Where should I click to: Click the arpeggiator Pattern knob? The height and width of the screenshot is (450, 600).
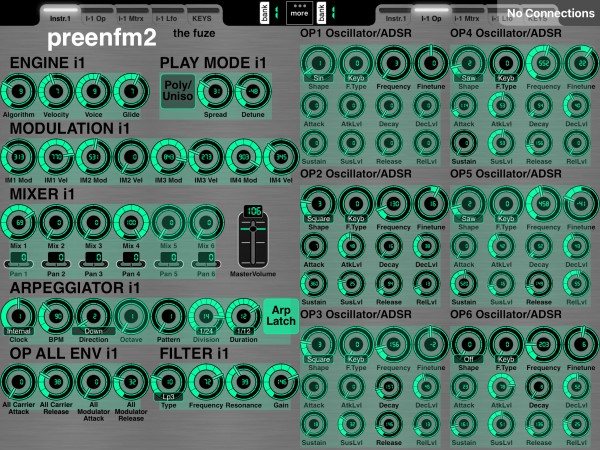(x=168, y=316)
